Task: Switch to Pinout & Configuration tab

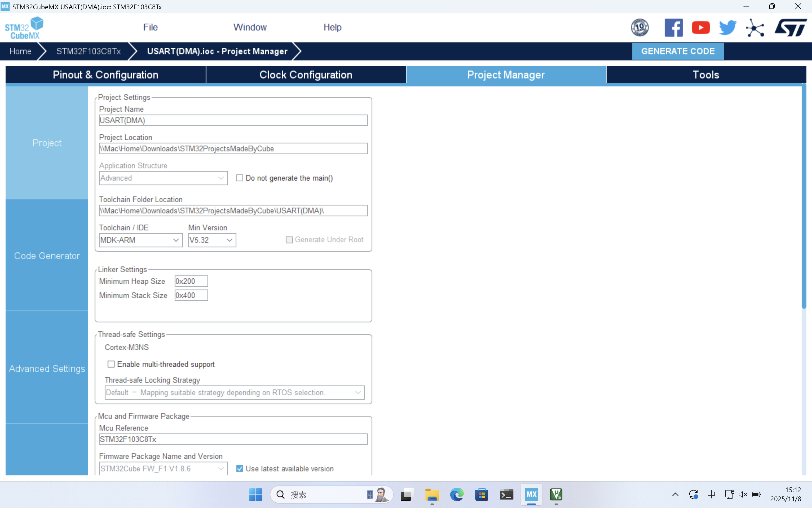Action: tap(106, 75)
